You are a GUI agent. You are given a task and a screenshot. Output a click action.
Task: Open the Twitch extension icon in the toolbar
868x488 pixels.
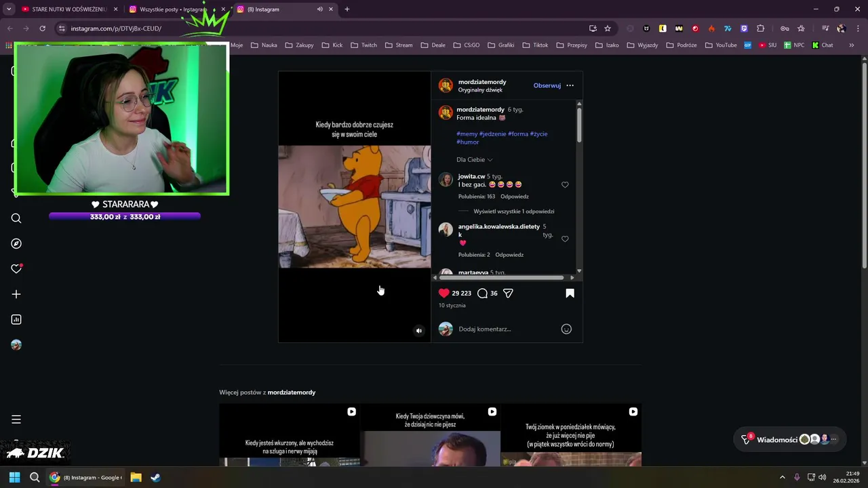click(x=744, y=28)
